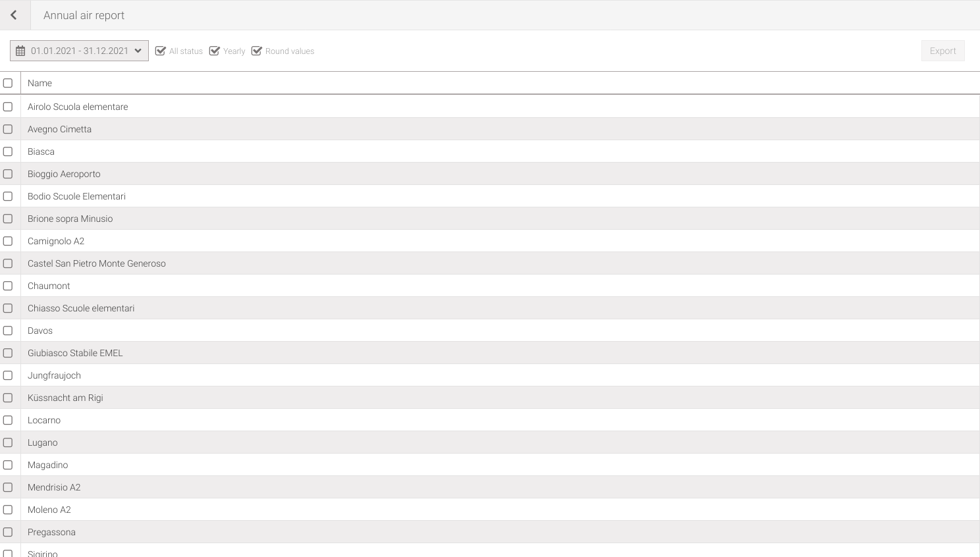Uncheck the All status checkbox
This screenshot has height=557, width=980.
(161, 51)
